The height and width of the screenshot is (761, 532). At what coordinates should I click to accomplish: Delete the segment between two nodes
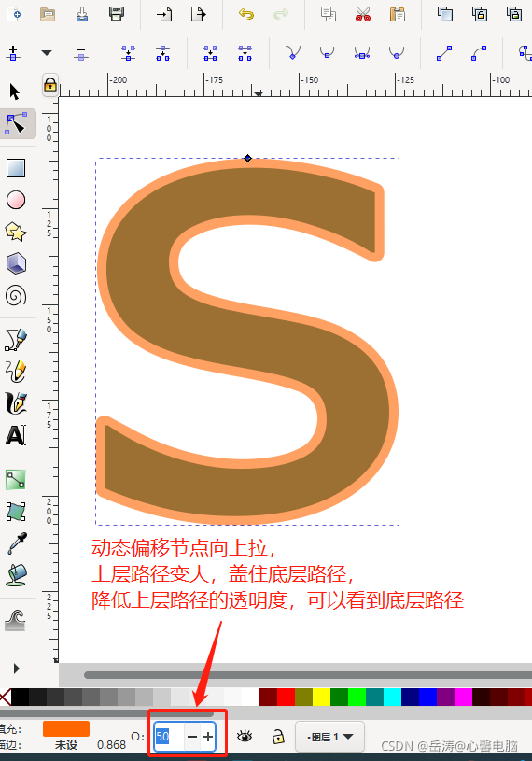245,53
